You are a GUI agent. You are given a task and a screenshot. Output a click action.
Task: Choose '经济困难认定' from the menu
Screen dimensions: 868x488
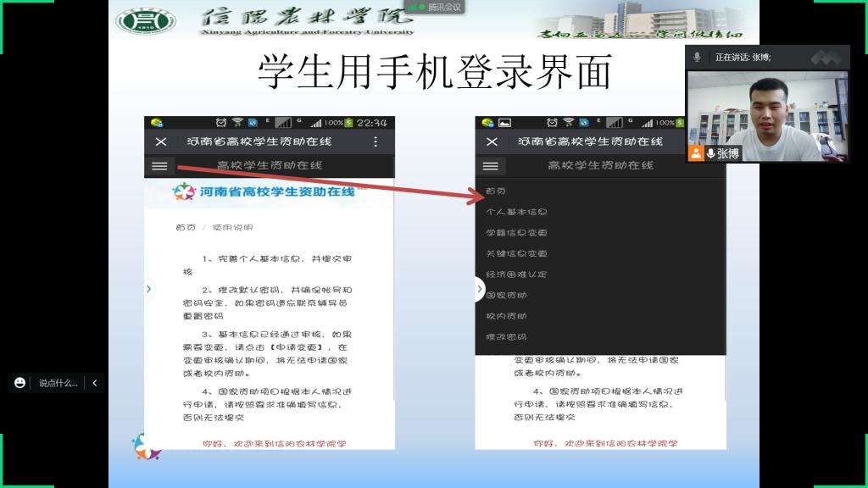[x=516, y=274]
